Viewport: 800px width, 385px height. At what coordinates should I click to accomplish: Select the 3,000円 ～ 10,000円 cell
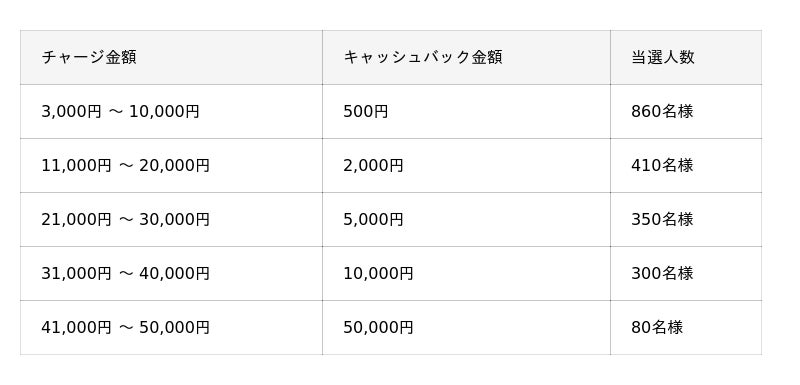tap(171, 111)
